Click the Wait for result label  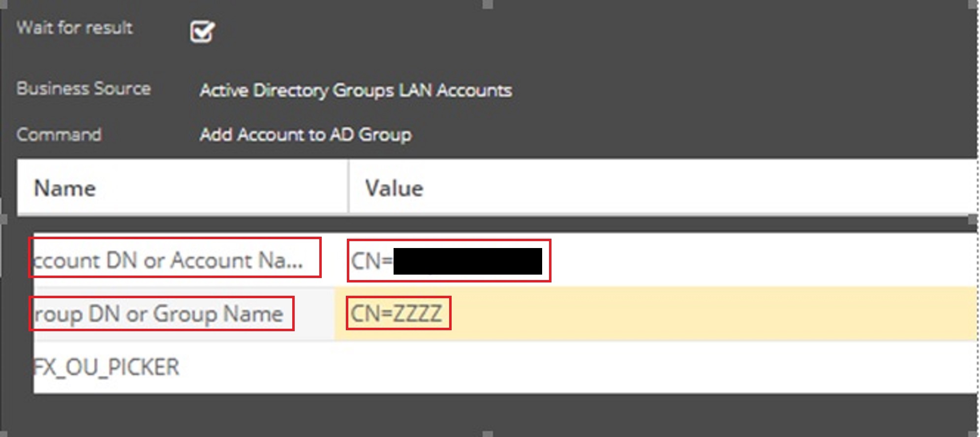click(x=74, y=28)
